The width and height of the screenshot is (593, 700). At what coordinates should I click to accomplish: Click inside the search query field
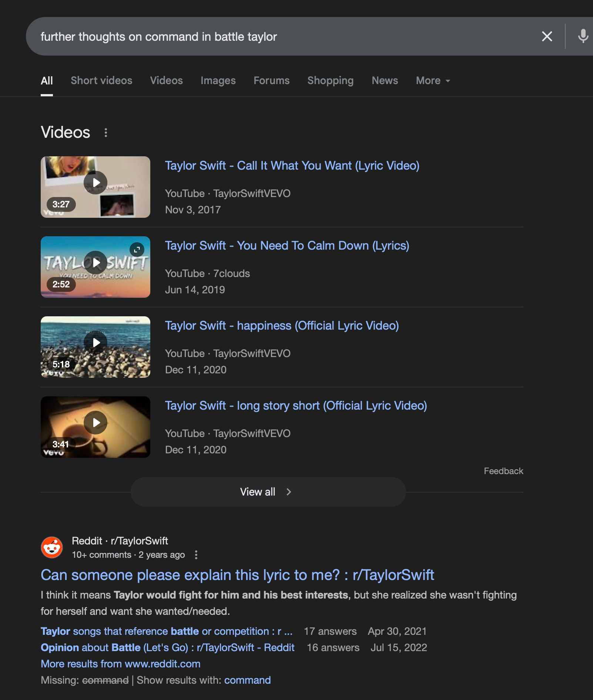point(259,37)
